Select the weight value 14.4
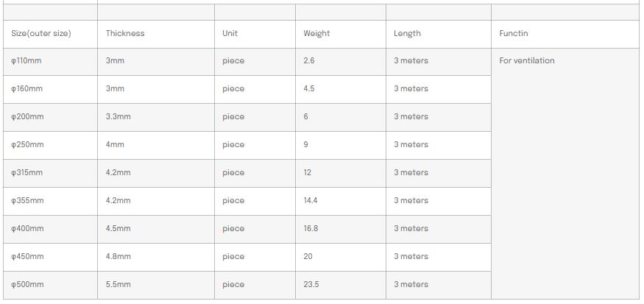Image resolution: width=644 pixels, height=304 pixels. [x=311, y=200]
